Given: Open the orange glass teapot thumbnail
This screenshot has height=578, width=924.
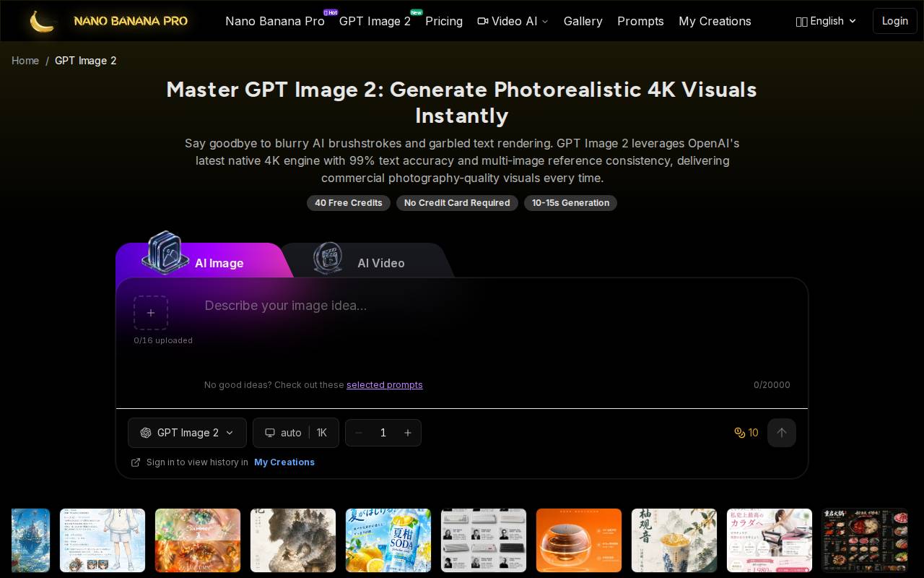Looking at the screenshot, I should [579, 540].
